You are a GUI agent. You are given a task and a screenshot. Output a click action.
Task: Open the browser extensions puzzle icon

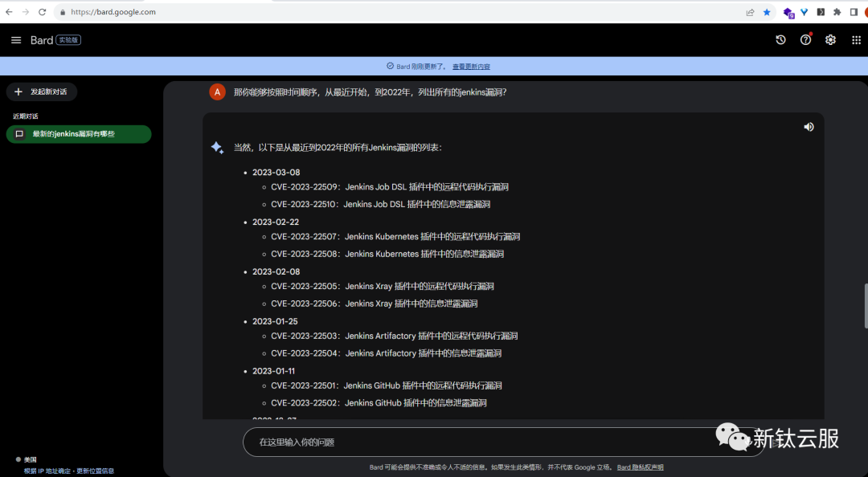[837, 12]
